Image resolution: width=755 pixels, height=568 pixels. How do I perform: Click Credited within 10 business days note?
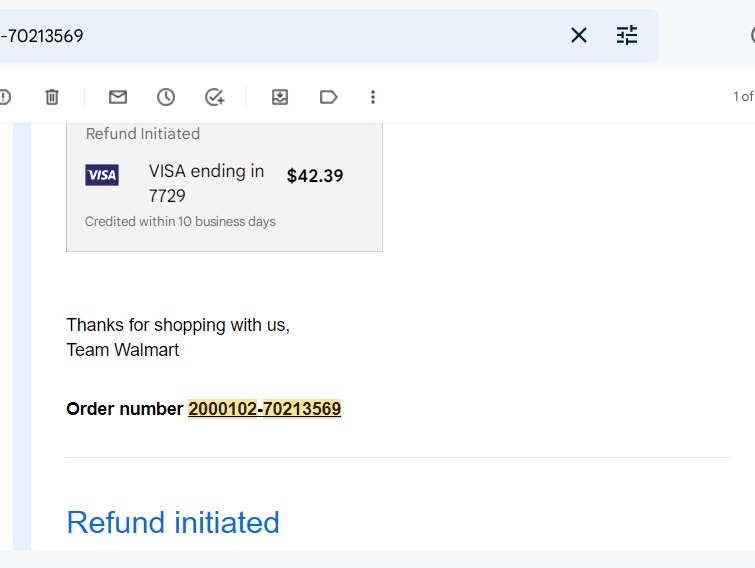[x=180, y=221]
